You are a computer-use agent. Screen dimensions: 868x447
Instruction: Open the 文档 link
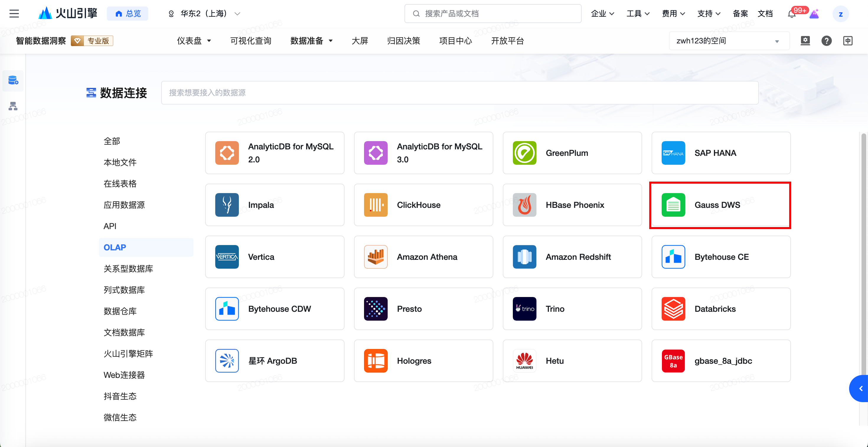click(x=765, y=14)
